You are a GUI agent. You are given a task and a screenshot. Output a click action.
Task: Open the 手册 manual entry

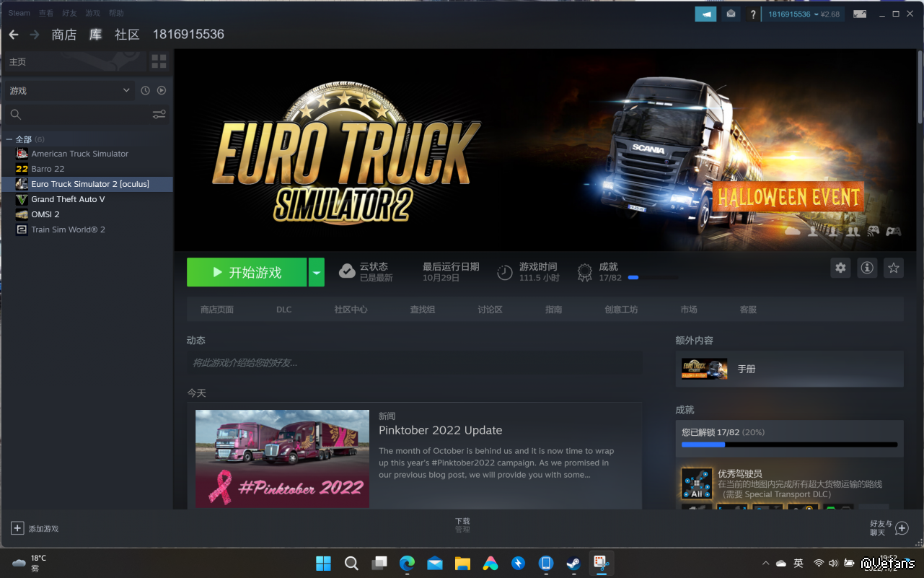click(789, 369)
